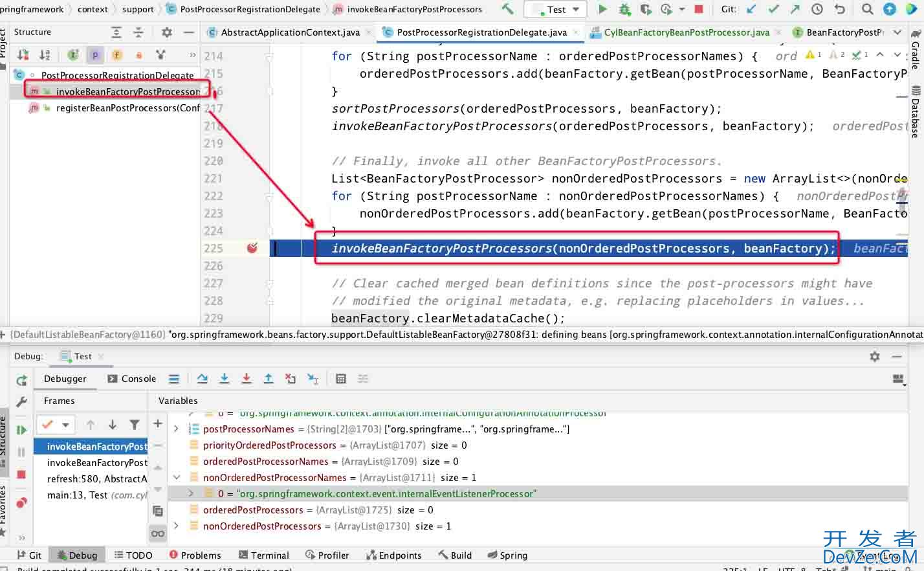This screenshot has width=924, height=571.
Task: Open Structure panel gear settings
Action: point(167,32)
